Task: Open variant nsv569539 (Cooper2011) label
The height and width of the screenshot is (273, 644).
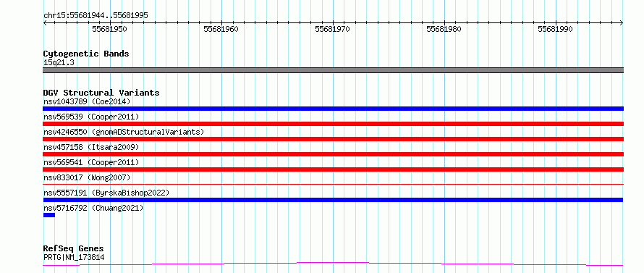Action: point(91,117)
